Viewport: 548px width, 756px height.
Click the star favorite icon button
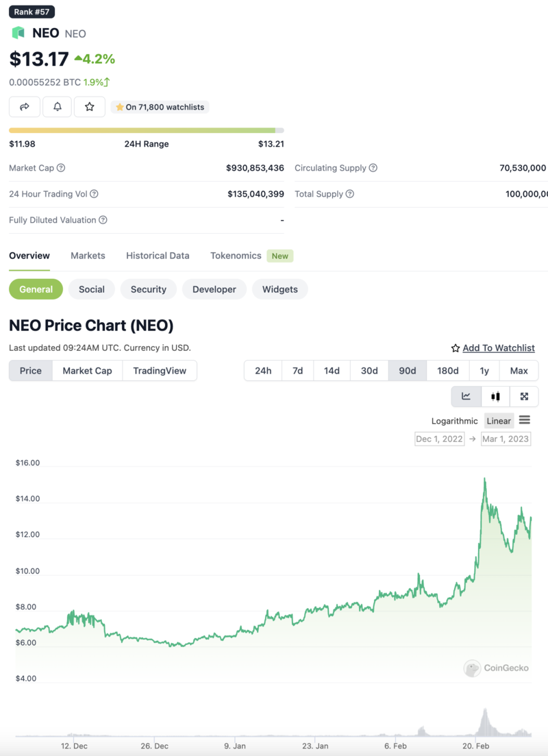tap(90, 107)
